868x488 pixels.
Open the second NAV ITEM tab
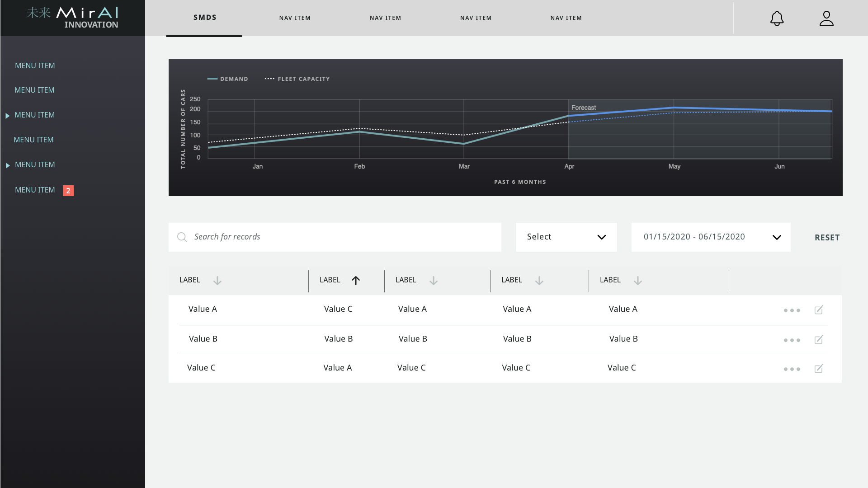tap(385, 18)
